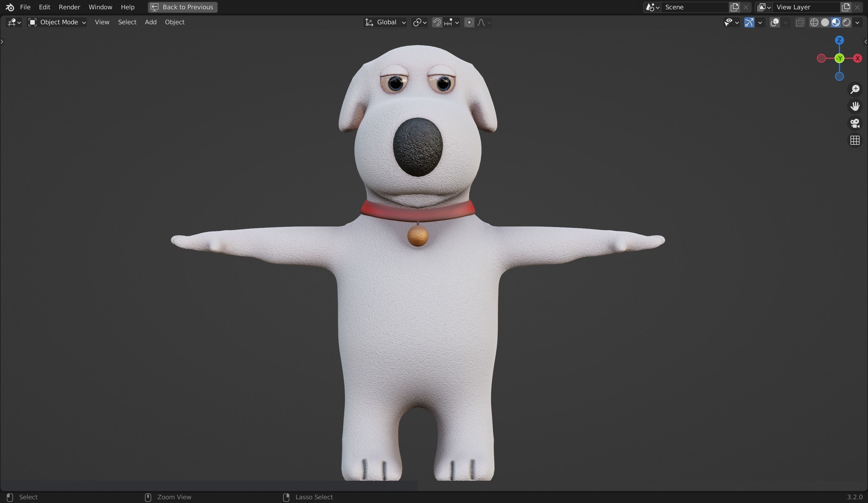Click the add view layer icon

[x=846, y=7]
